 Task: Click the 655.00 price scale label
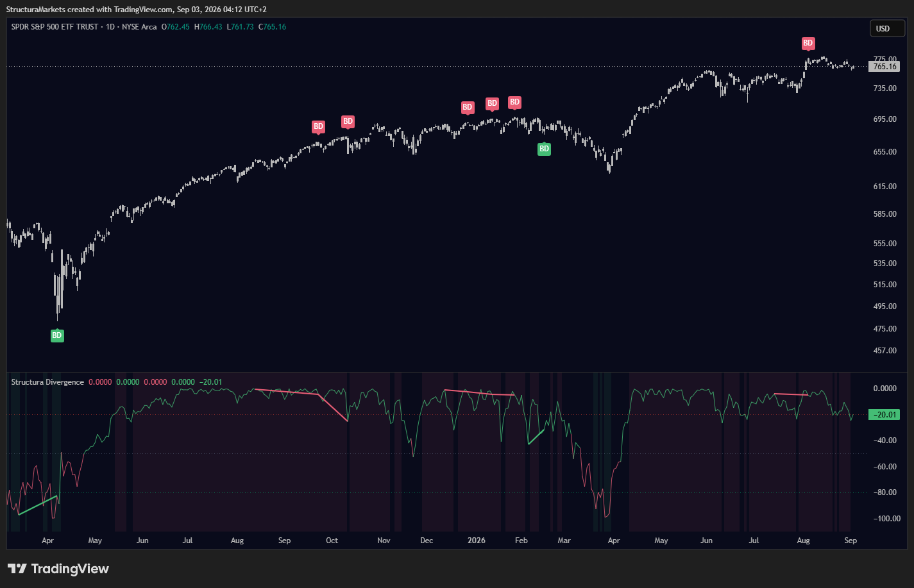885,152
